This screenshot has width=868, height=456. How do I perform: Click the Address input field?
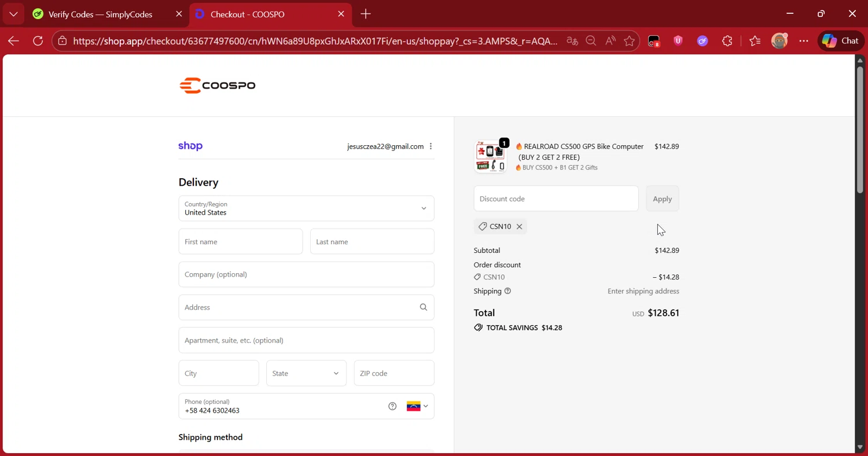pyautogui.click(x=306, y=307)
